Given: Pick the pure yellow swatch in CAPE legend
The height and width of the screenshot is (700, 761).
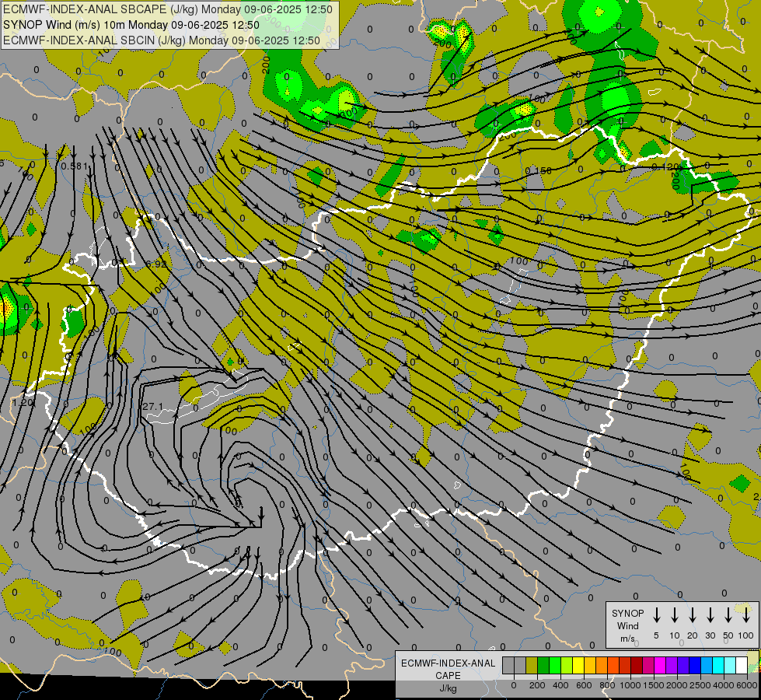Looking at the screenshot, I should click(x=578, y=665).
